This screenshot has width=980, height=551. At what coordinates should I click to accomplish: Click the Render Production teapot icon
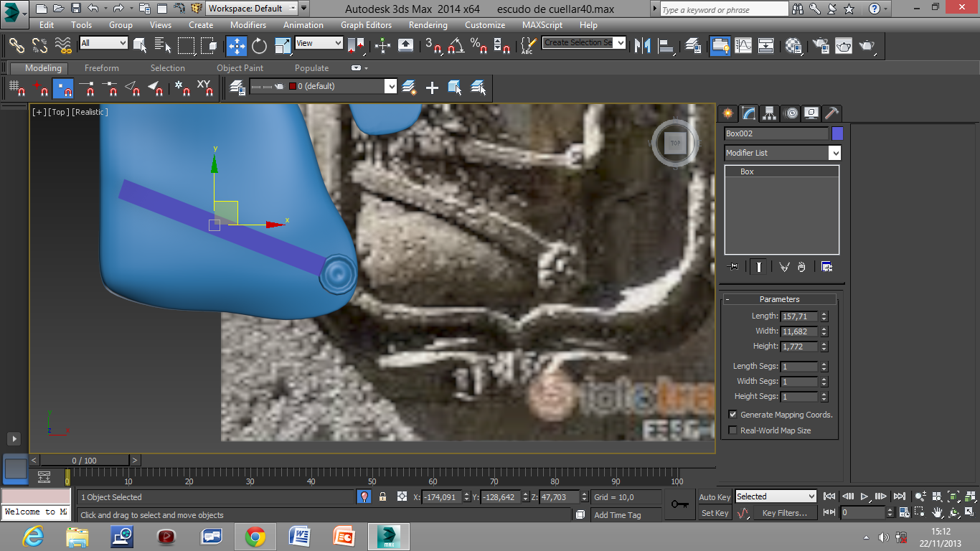868,46
